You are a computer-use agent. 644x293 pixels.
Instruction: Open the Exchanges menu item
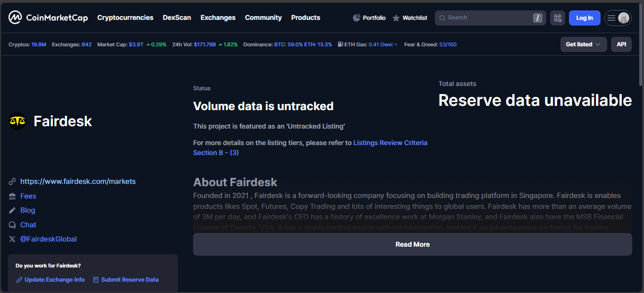click(218, 17)
